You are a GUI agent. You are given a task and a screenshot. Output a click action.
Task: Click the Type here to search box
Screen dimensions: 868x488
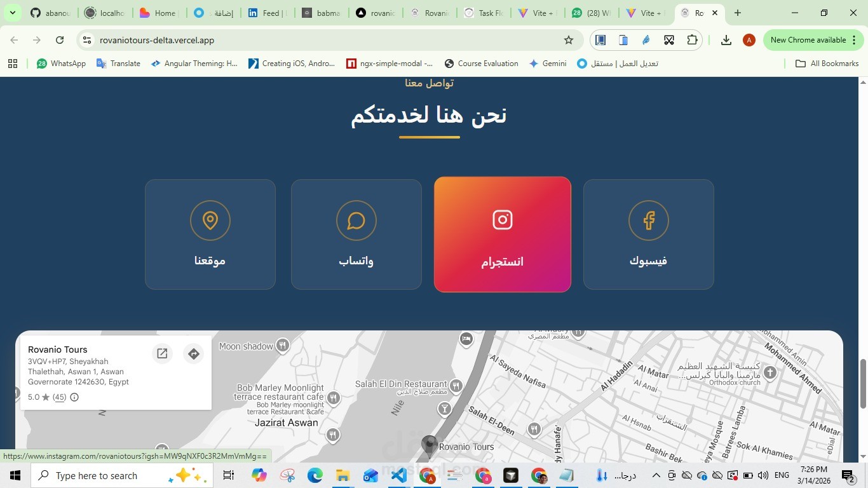pos(122,475)
